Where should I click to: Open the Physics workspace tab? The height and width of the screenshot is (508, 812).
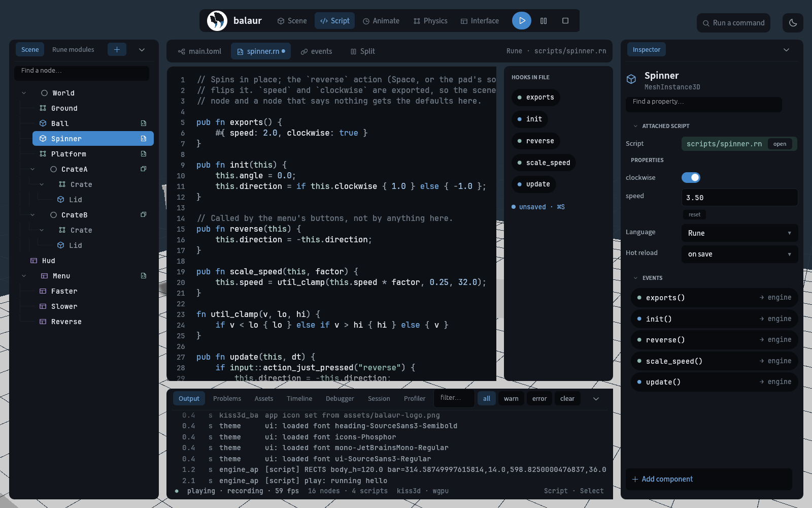point(430,21)
